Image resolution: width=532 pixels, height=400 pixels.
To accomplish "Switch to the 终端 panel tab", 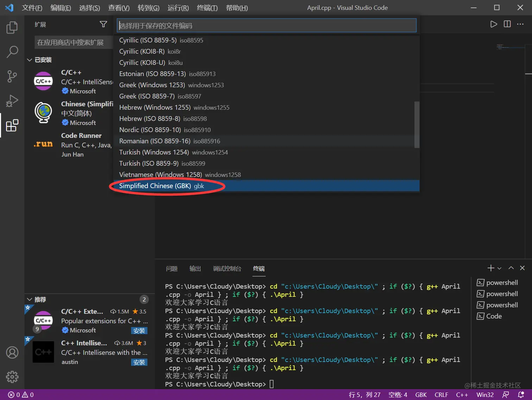I will pyautogui.click(x=259, y=268).
